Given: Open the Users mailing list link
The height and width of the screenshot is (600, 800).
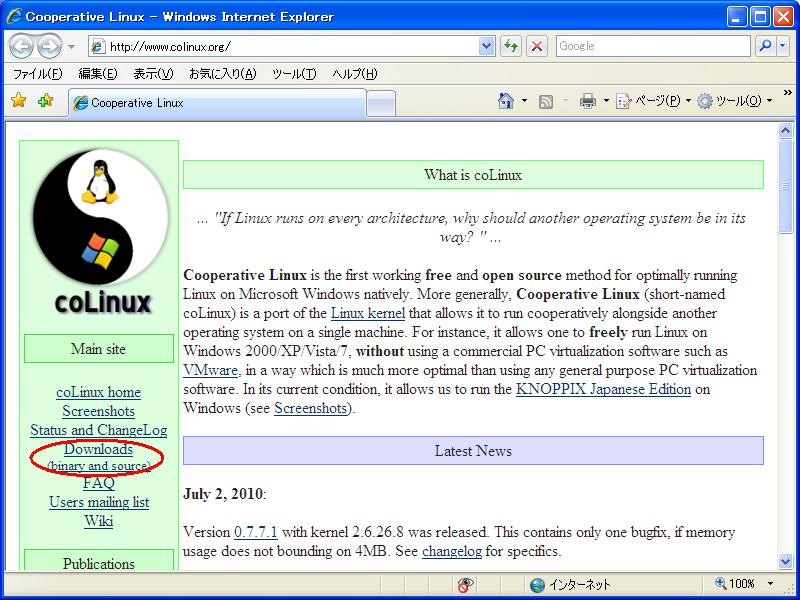Looking at the screenshot, I should click(x=99, y=502).
